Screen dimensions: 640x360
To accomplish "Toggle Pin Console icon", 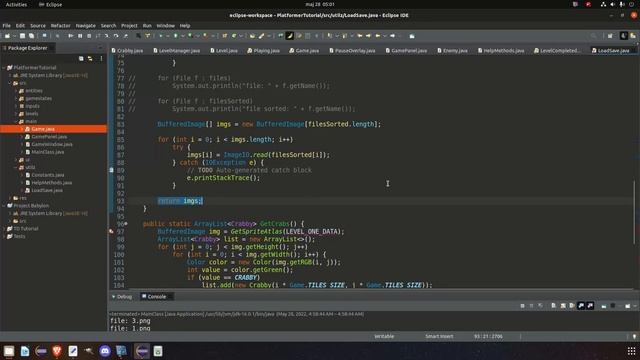I will pos(604,306).
